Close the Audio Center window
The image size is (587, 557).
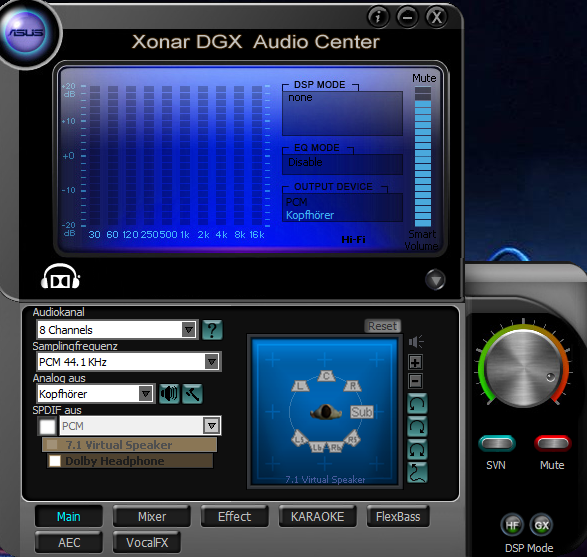437,17
